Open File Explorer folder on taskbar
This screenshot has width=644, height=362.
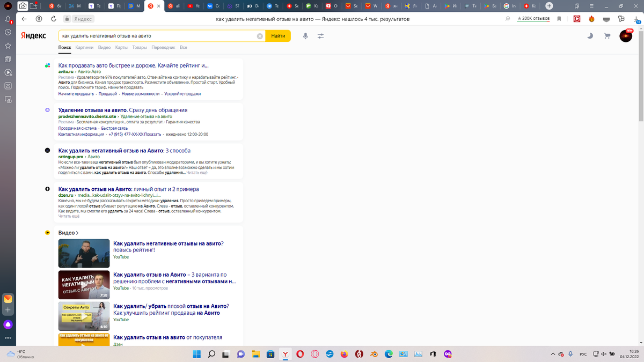click(256, 354)
